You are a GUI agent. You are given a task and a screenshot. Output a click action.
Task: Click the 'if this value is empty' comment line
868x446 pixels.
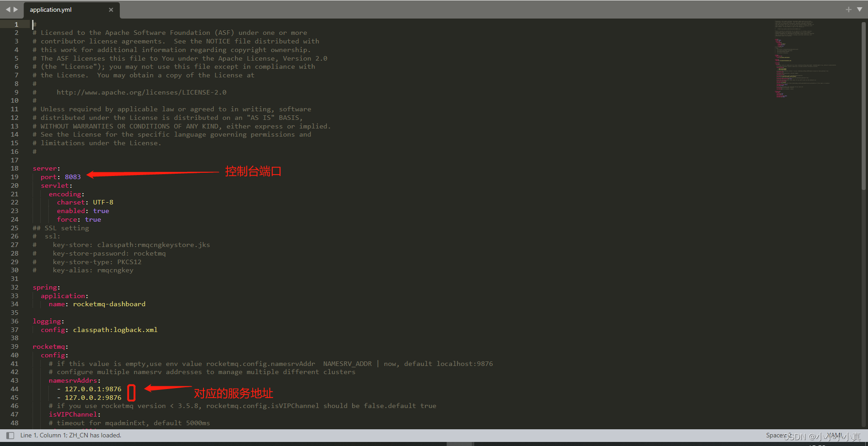(271, 364)
